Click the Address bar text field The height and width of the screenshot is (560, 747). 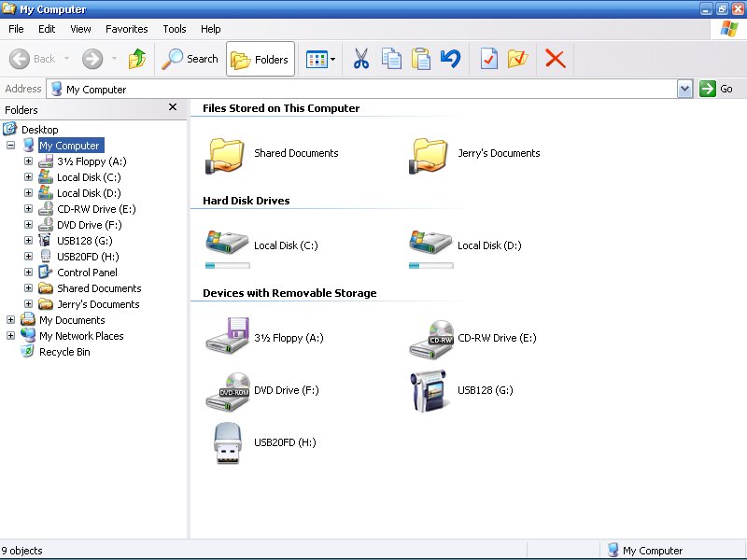click(364, 90)
